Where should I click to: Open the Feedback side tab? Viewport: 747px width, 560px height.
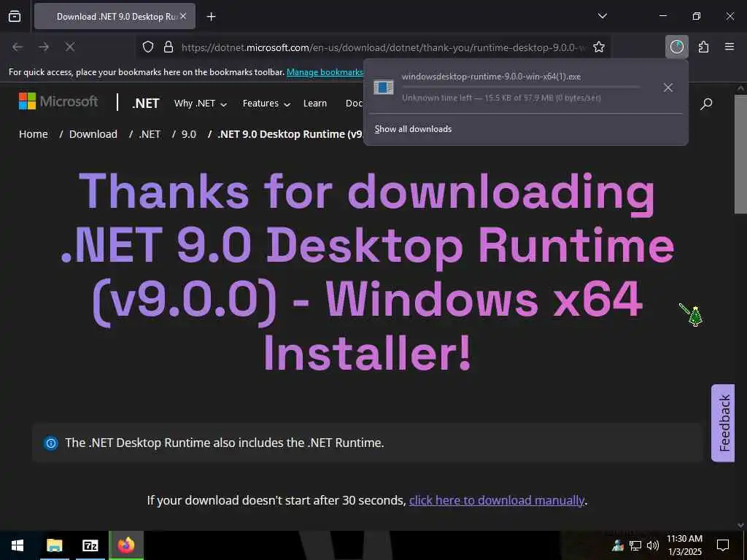[x=723, y=423]
